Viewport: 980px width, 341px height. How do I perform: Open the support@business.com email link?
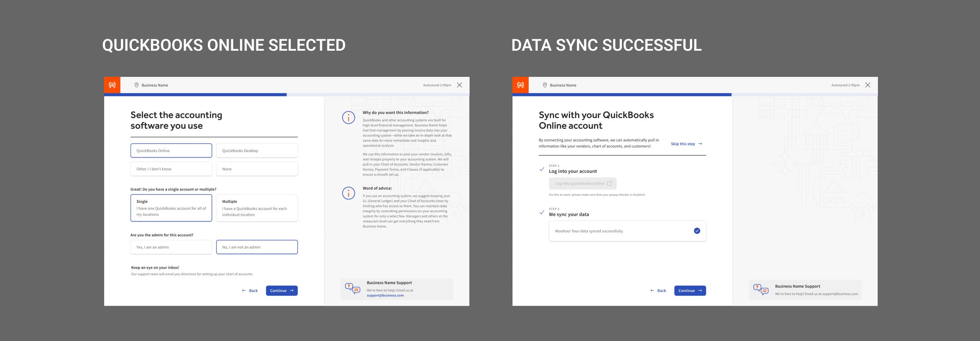tap(385, 295)
